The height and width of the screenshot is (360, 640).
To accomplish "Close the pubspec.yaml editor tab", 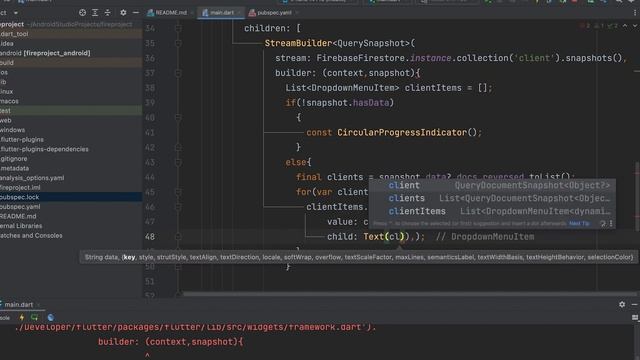I will [x=298, y=13].
